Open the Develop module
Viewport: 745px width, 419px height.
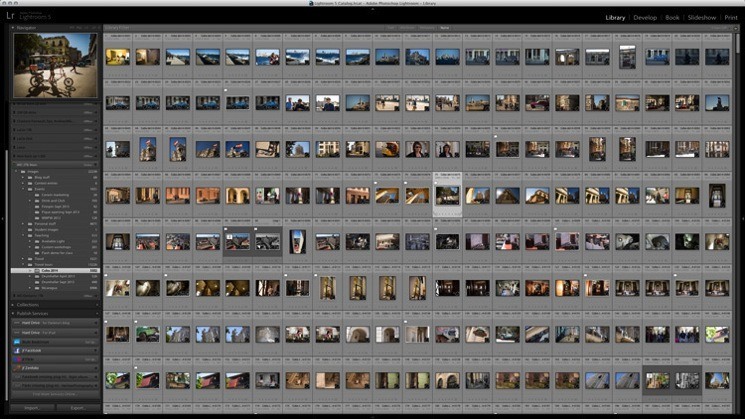coord(645,18)
